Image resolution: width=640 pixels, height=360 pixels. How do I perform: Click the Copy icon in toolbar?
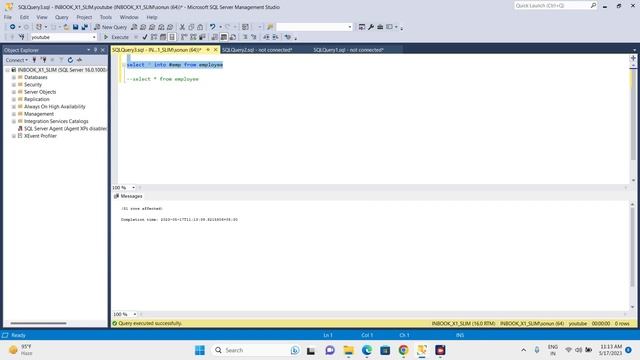pos(191,27)
